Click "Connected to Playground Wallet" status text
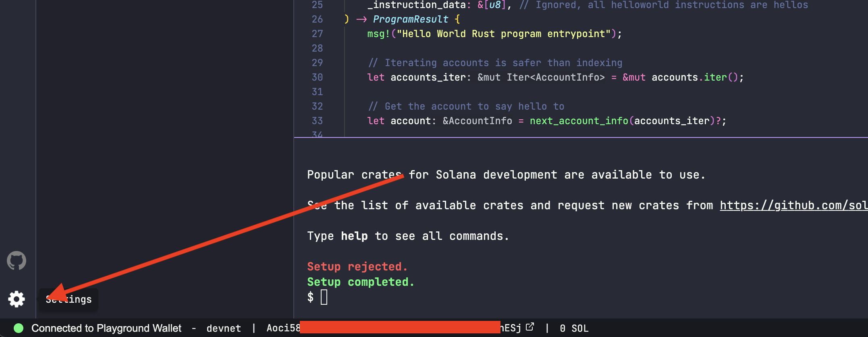 pyautogui.click(x=106, y=328)
